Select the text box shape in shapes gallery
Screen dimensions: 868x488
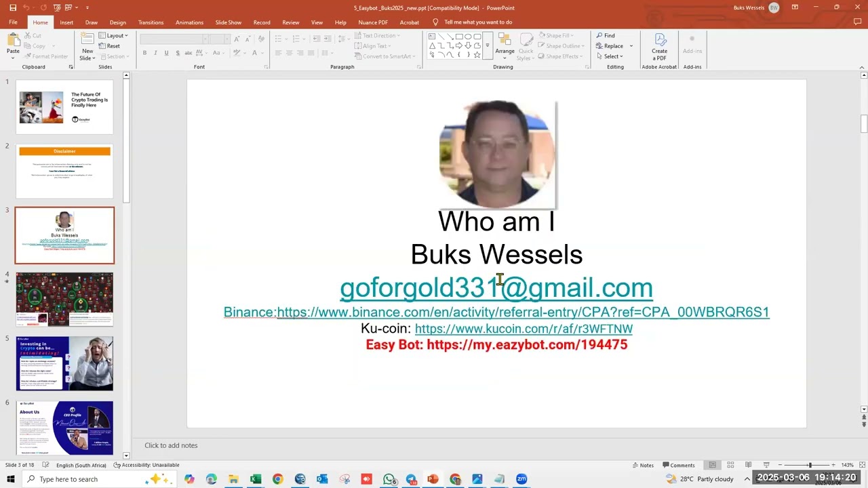[432, 37]
